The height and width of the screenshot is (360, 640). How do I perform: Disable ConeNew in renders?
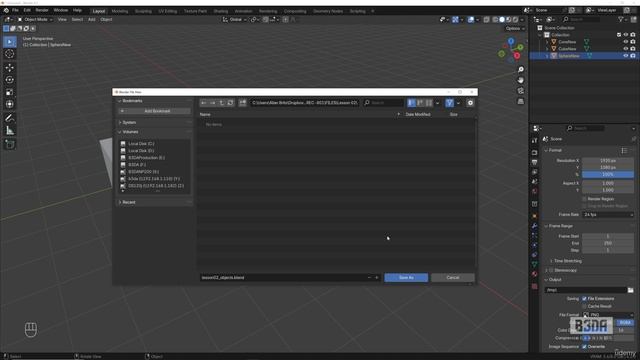[x=633, y=42]
